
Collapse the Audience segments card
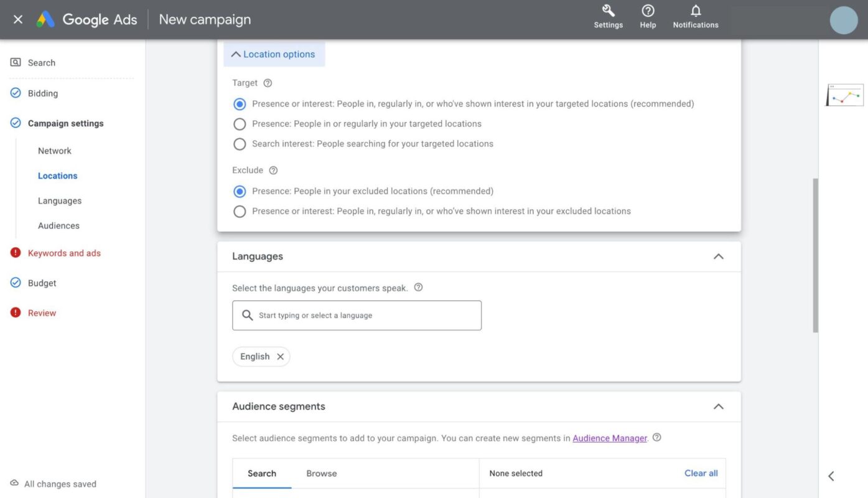coord(718,406)
